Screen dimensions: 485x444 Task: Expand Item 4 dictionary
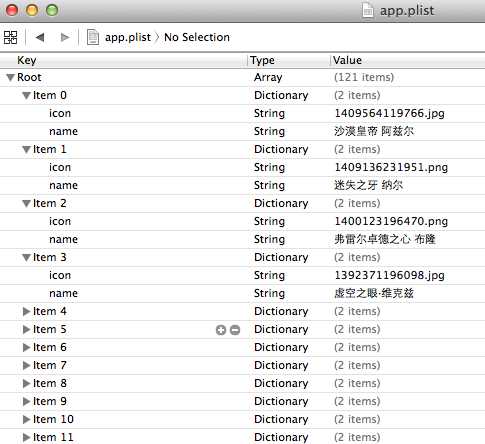click(x=26, y=312)
